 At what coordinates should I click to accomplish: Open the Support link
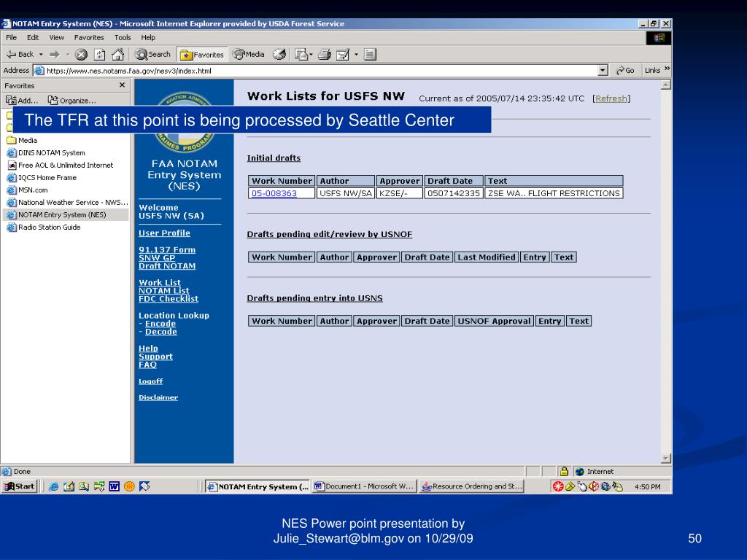coord(155,356)
